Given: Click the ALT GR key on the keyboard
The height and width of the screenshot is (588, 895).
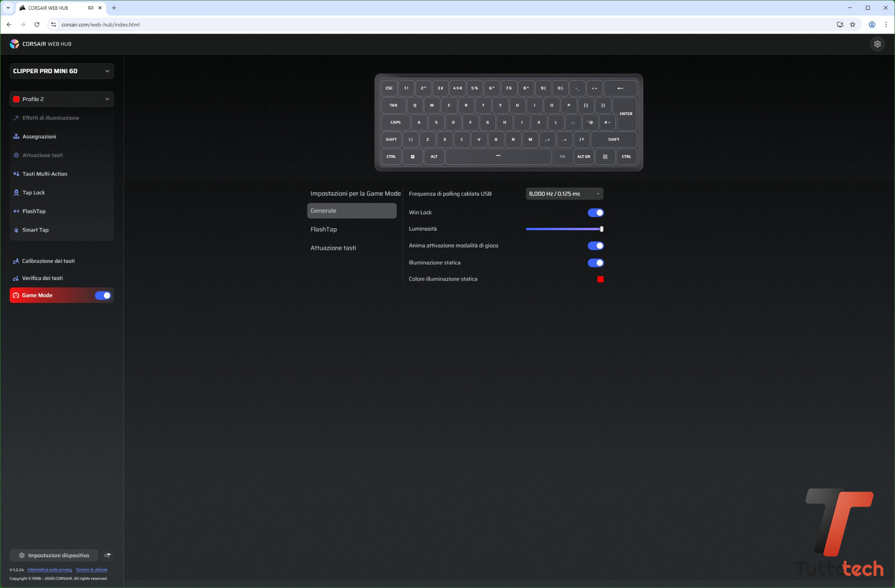Looking at the screenshot, I should click(x=584, y=157).
